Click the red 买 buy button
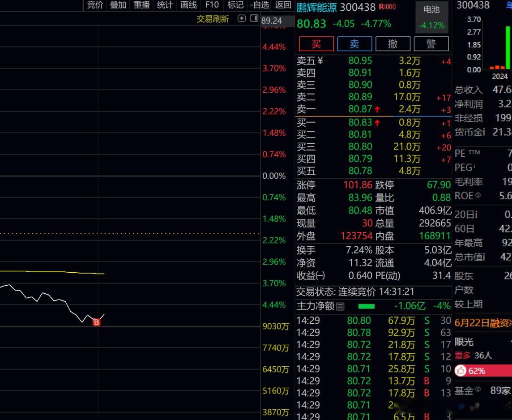This screenshot has width=512, height=420. pos(316,44)
